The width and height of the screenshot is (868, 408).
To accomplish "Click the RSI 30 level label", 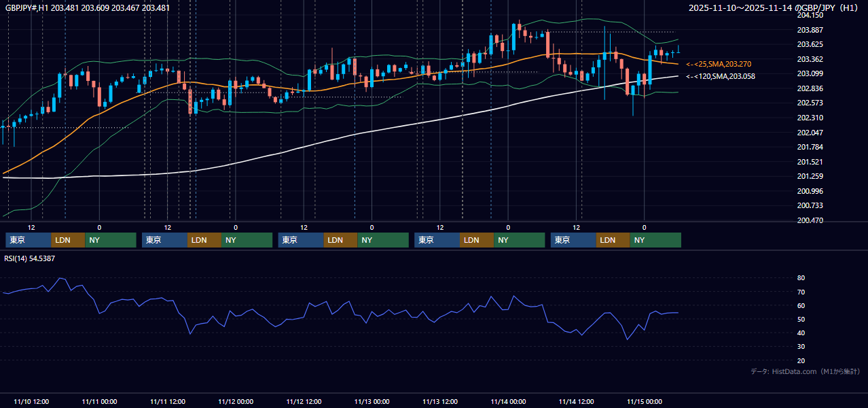I will (801, 347).
